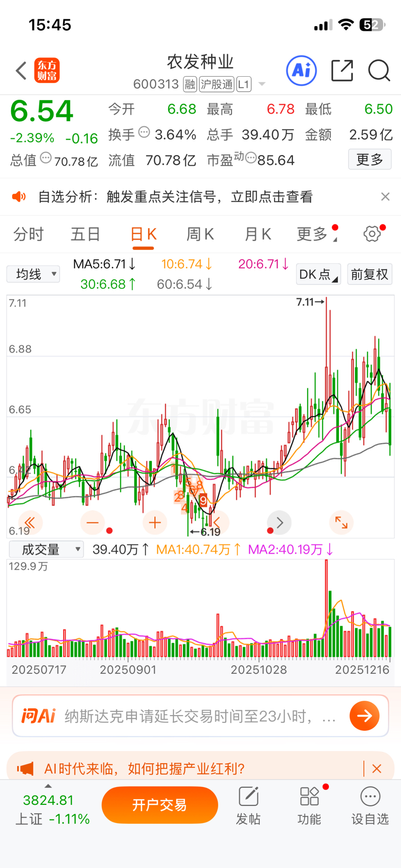The image size is (401, 868).
Task: Open the DK点 dropdown
Action: tap(319, 274)
